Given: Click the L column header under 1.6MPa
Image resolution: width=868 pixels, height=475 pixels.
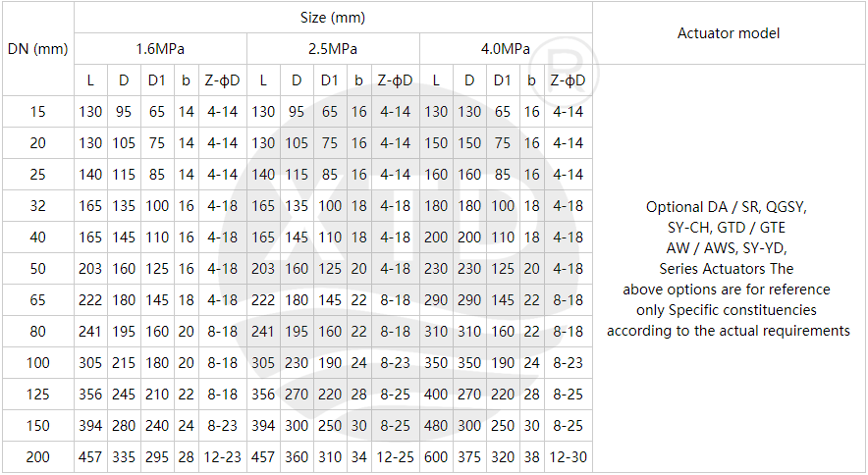Looking at the screenshot, I should (90, 80).
